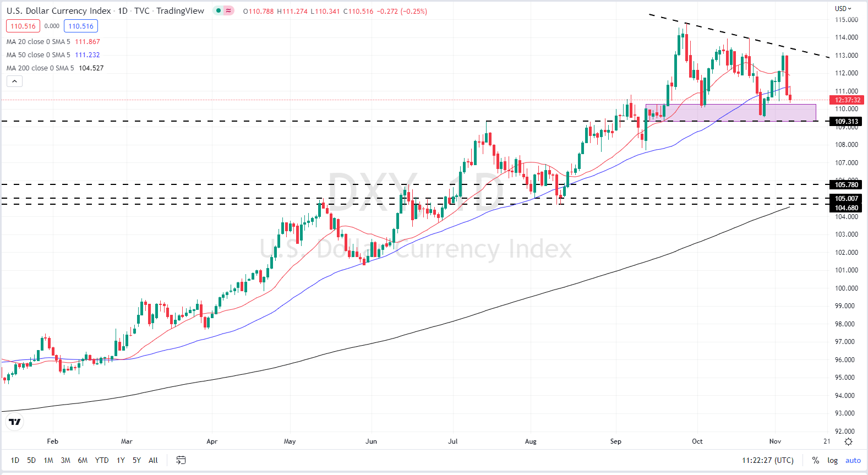Click the red 110.516 sell price box
The width and height of the screenshot is (868, 475).
23,26
